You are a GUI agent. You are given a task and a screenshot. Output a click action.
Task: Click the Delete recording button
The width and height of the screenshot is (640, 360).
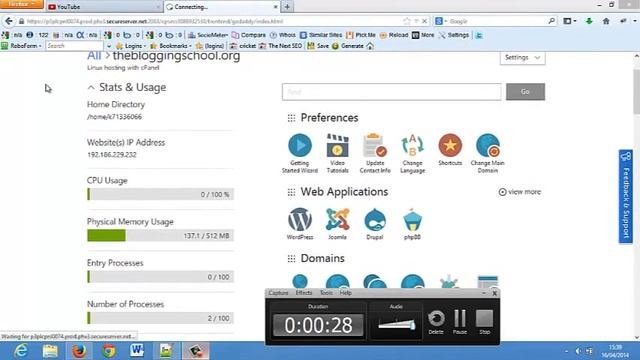coord(436,322)
